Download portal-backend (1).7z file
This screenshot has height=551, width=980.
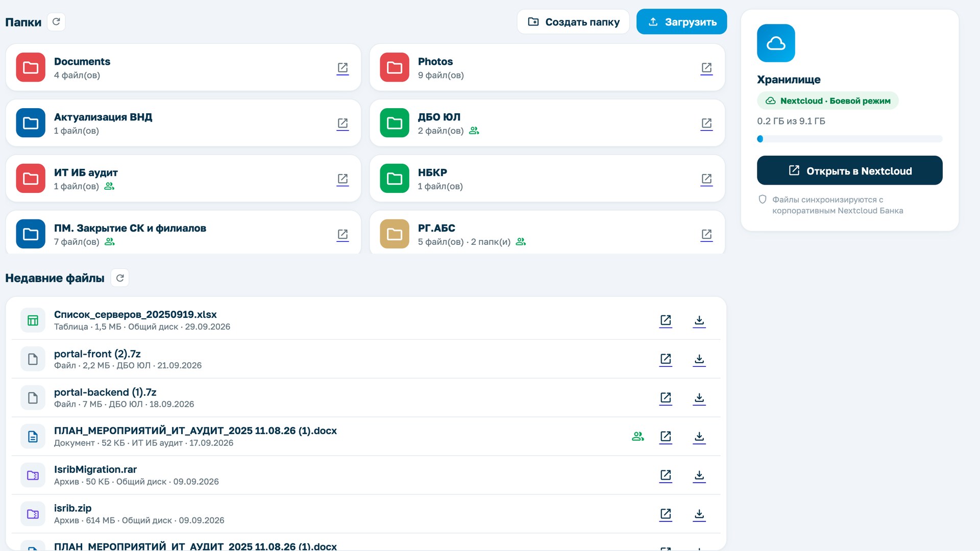click(699, 398)
